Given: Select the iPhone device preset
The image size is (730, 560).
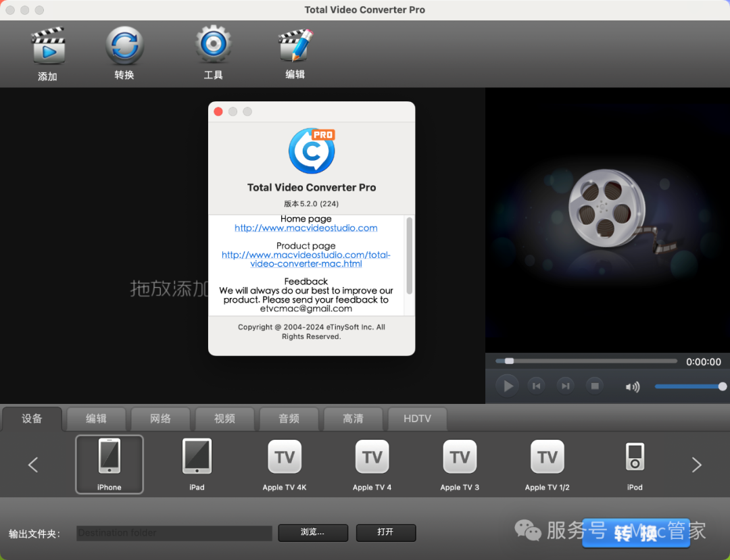Looking at the screenshot, I should [x=109, y=464].
